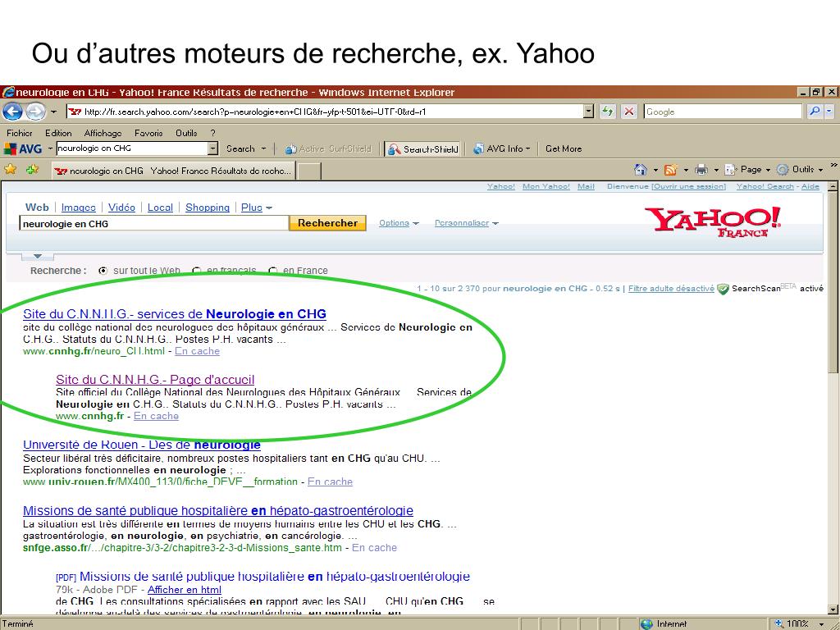Open the zoom level dropdown in status bar
840x630 pixels.
coord(822,624)
